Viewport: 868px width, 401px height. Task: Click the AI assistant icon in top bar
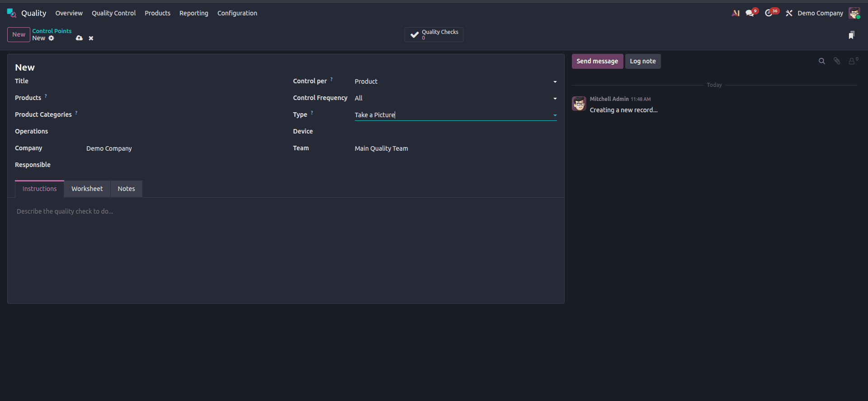tap(736, 13)
